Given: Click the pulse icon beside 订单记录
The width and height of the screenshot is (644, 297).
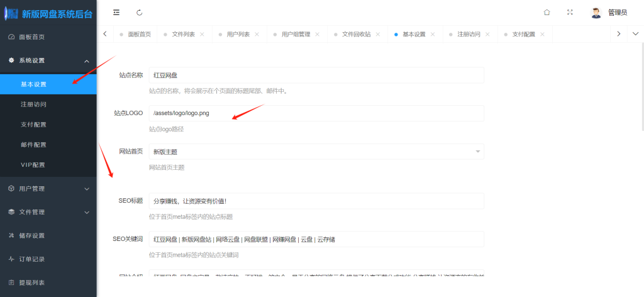Looking at the screenshot, I should [x=11, y=259].
